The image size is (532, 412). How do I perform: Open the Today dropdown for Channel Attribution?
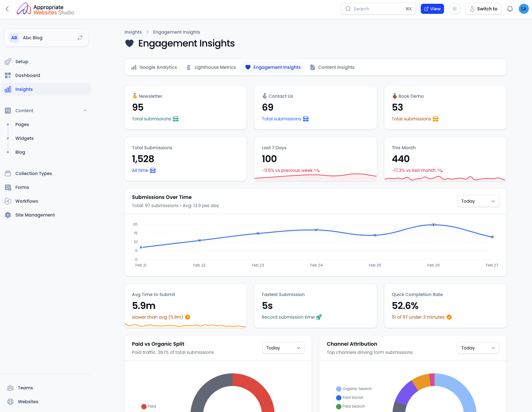click(478, 348)
